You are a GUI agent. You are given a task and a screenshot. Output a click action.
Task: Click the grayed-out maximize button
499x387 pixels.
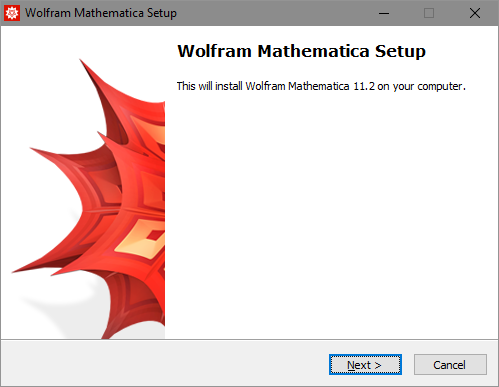tap(429, 13)
